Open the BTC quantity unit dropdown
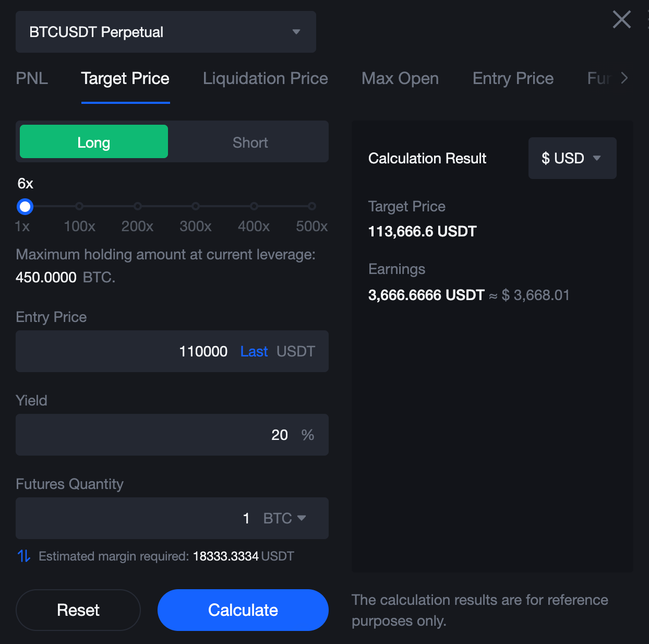This screenshot has width=649, height=644. point(285,518)
